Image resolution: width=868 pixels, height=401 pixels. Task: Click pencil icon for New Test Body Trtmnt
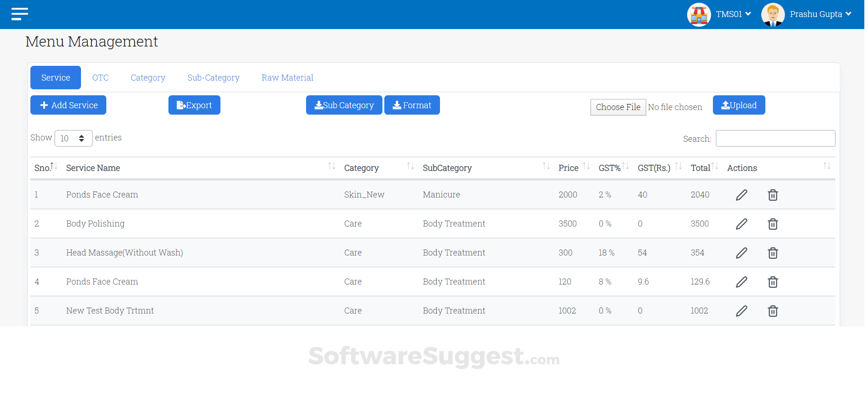(741, 311)
